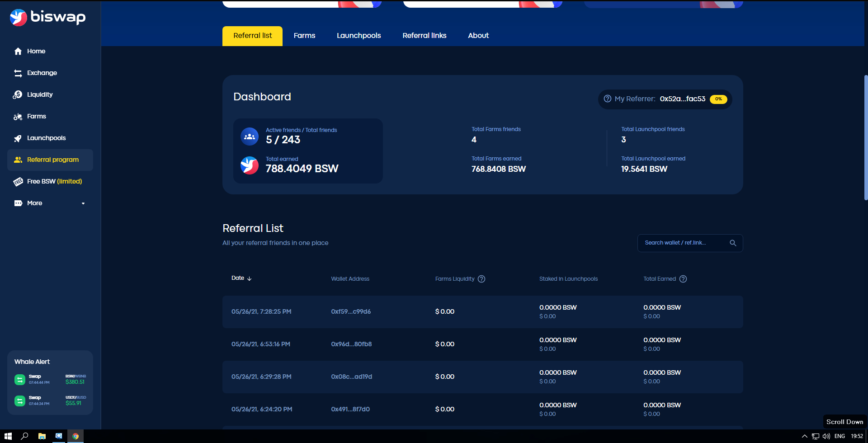Select wallet address 0xf59...c99d6
Viewport: 868px width, 443px height.
351,311
